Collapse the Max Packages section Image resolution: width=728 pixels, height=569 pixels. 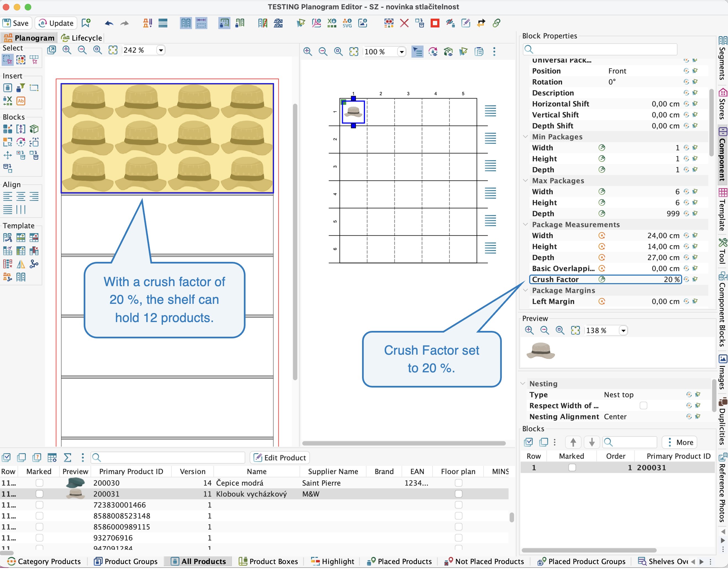(525, 181)
